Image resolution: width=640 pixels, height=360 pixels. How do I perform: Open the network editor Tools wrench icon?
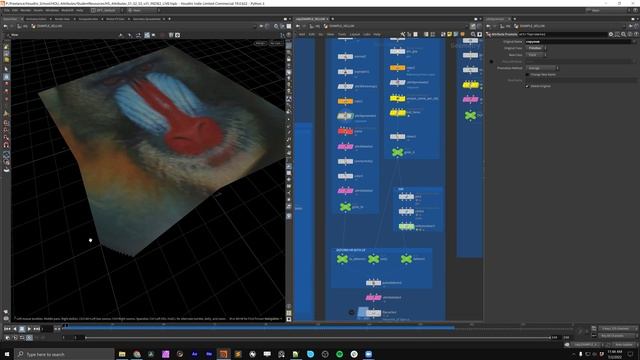pos(402,35)
